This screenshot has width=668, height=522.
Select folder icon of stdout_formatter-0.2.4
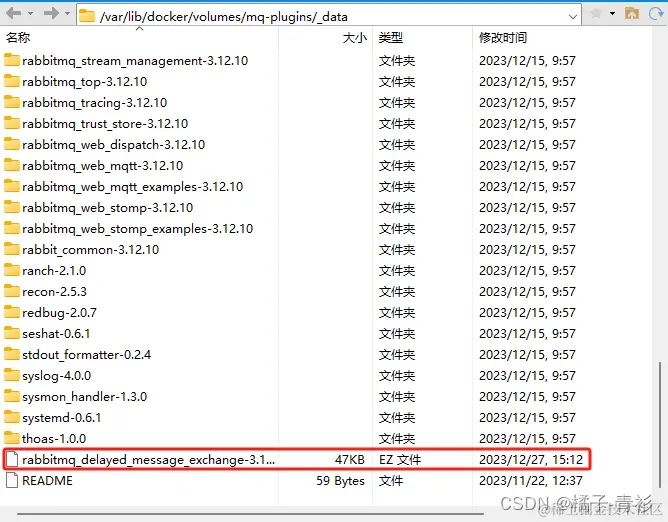click(12, 354)
